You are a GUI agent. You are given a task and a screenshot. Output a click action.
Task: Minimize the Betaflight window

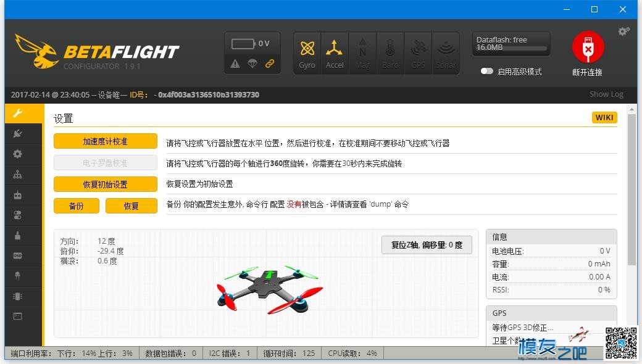point(567,9)
